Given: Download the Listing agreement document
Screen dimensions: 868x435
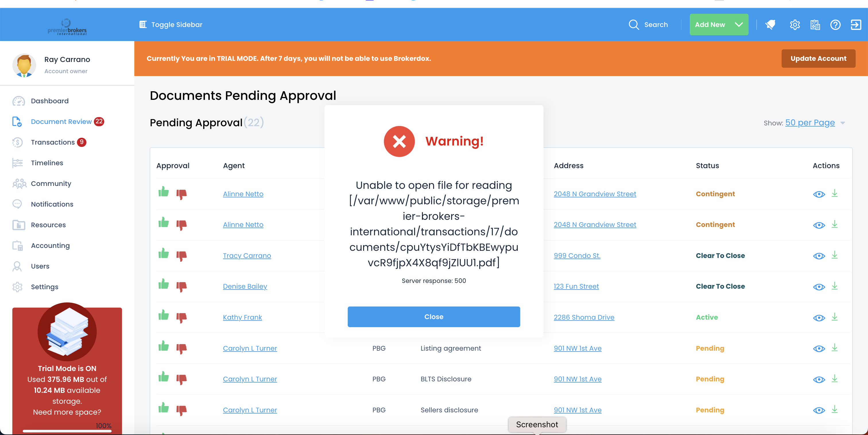Looking at the screenshot, I should coord(835,348).
